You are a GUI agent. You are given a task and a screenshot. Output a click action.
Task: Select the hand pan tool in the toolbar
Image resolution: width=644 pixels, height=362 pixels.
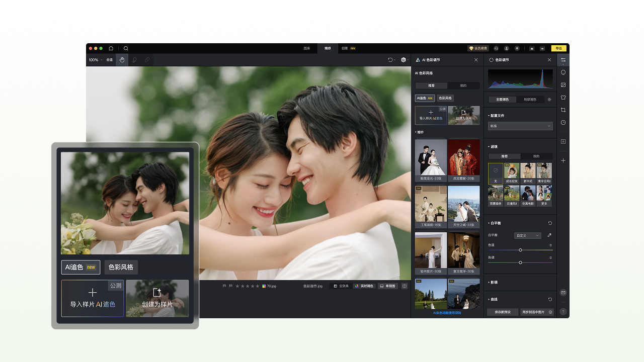(121, 60)
